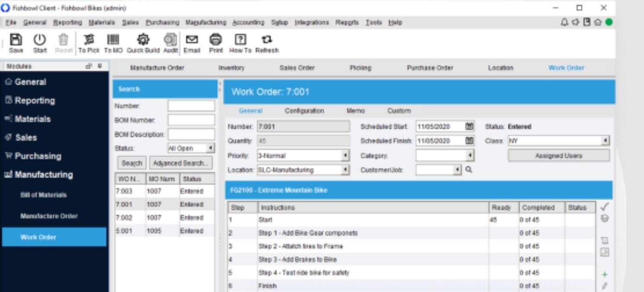The height and width of the screenshot is (292, 644).
Task: Click the green connection status indicator
Action: point(609,22)
